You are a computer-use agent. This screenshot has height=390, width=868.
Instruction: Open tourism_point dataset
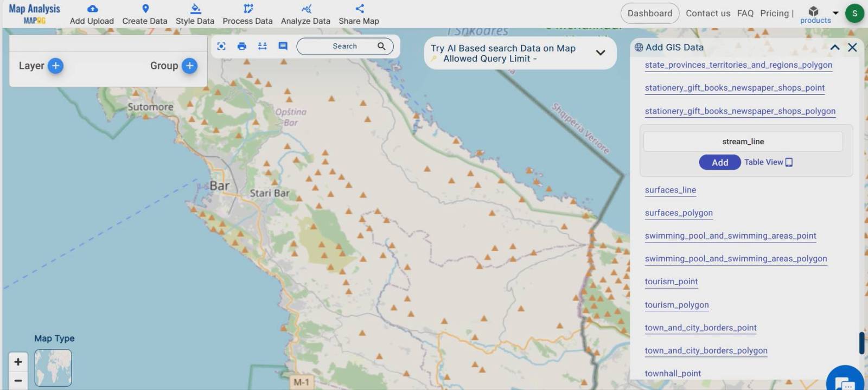pos(671,282)
